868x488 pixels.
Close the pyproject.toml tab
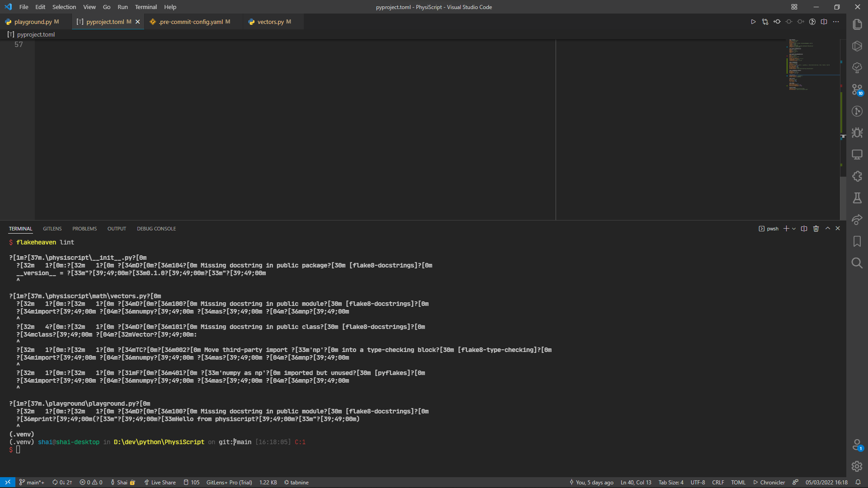[137, 22]
